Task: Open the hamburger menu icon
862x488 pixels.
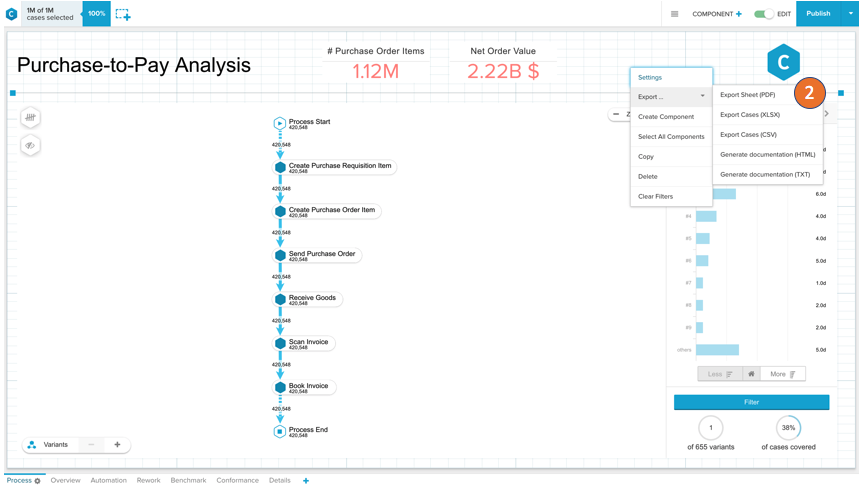Action: click(674, 14)
